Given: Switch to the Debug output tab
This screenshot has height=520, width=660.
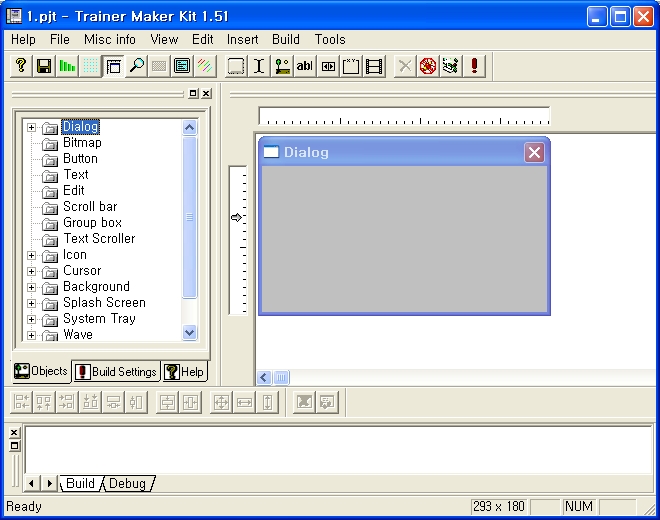Looking at the screenshot, I should point(127,484).
